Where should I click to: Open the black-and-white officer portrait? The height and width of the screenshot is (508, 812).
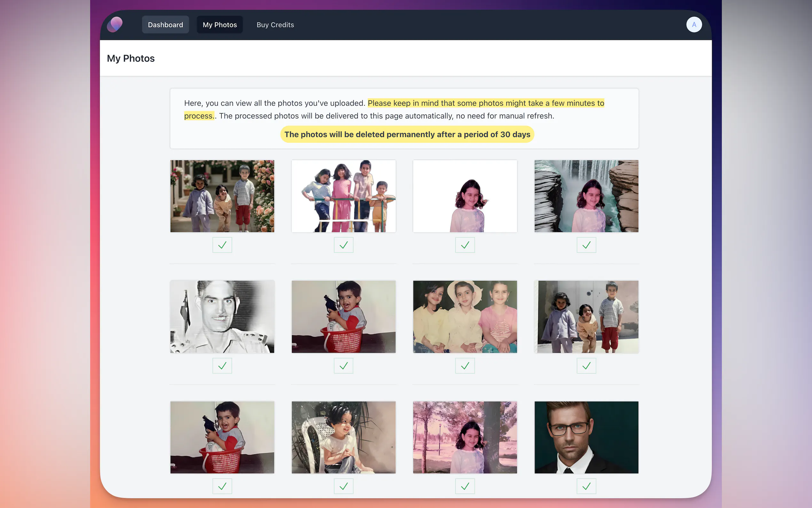tap(222, 316)
